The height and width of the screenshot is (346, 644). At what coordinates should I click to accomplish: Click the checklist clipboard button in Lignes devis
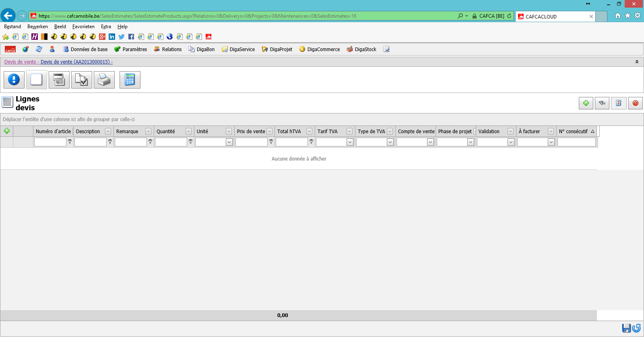tap(619, 103)
